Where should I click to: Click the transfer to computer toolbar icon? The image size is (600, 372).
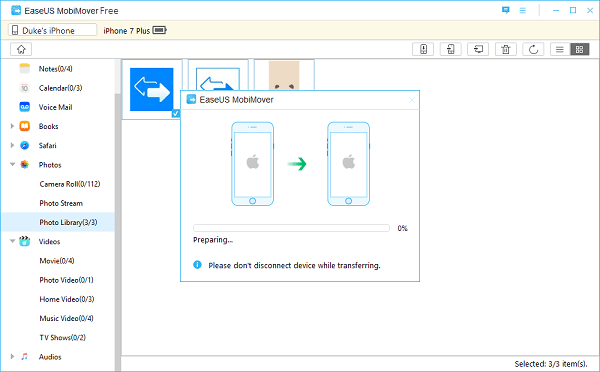(x=478, y=49)
